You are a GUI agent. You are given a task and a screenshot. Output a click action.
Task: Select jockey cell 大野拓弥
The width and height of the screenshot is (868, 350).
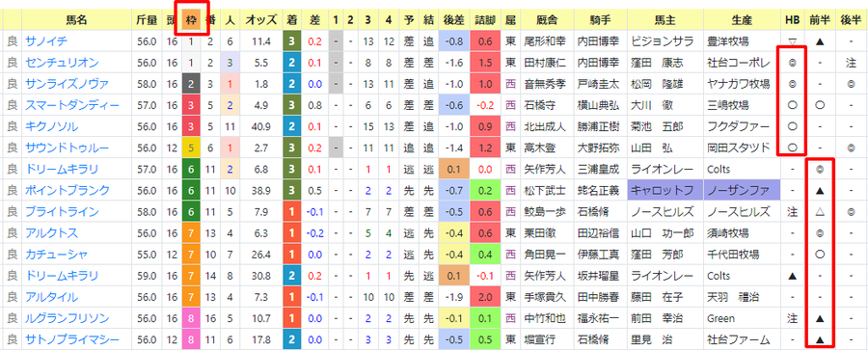600,148
